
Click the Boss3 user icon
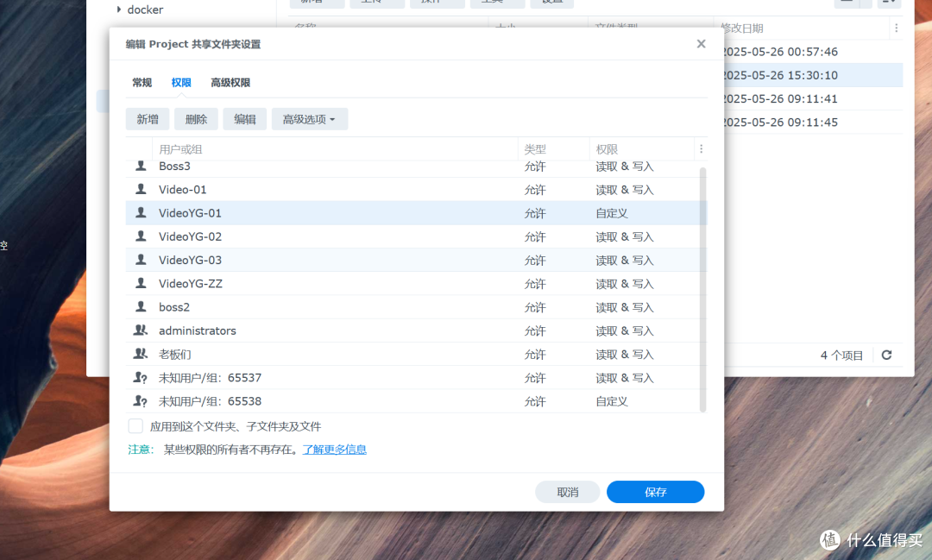(x=141, y=166)
